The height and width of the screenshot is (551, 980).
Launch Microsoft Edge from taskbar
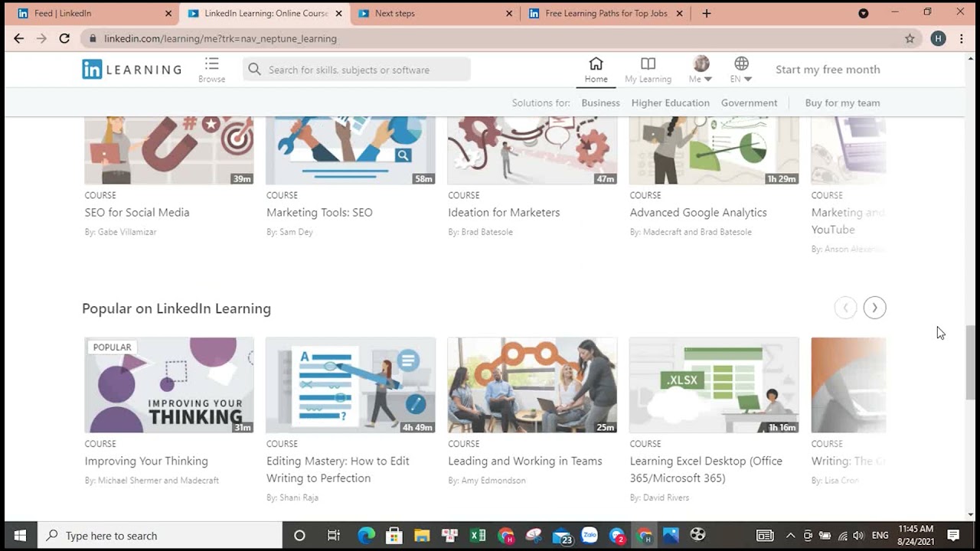point(367,536)
